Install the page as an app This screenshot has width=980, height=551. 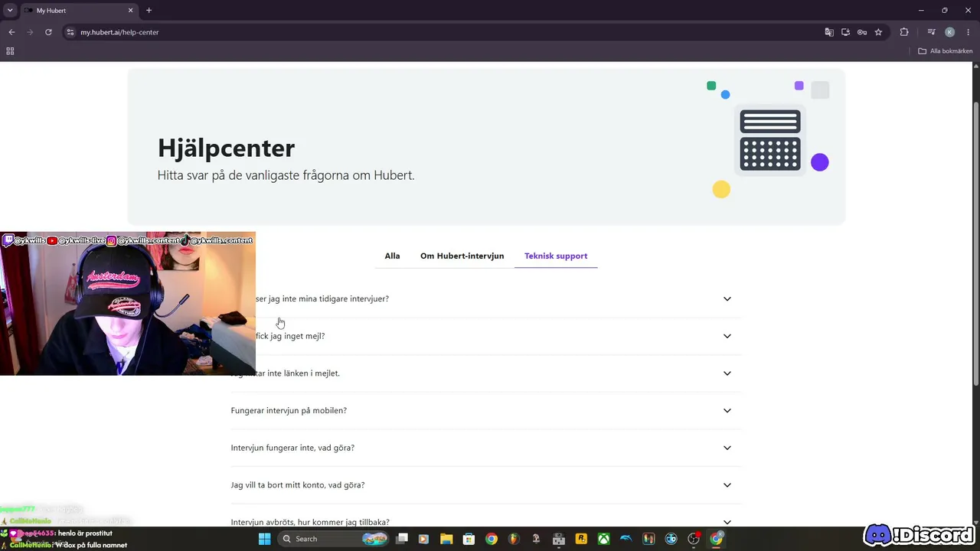point(845,32)
